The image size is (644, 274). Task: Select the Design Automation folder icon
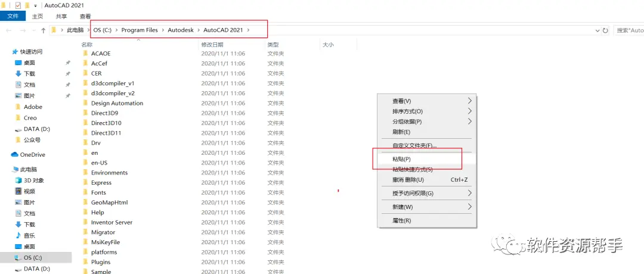pyautogui.click(x=85, y=103)
